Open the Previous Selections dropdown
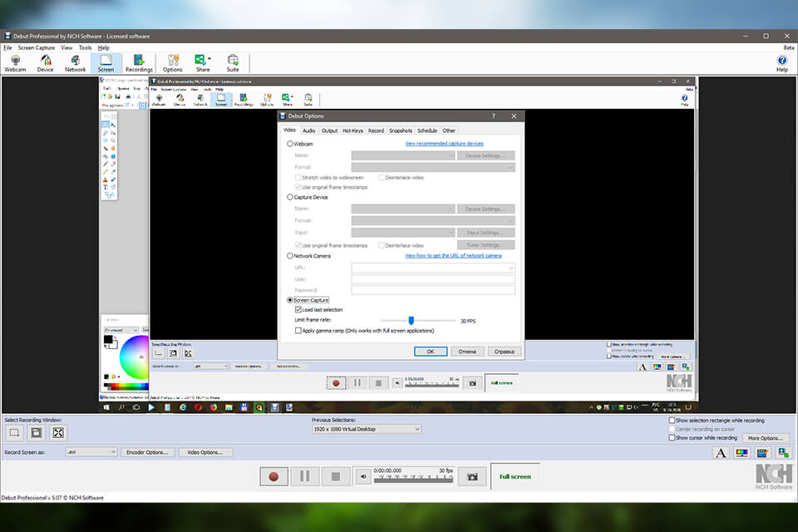 pos(367,429)
